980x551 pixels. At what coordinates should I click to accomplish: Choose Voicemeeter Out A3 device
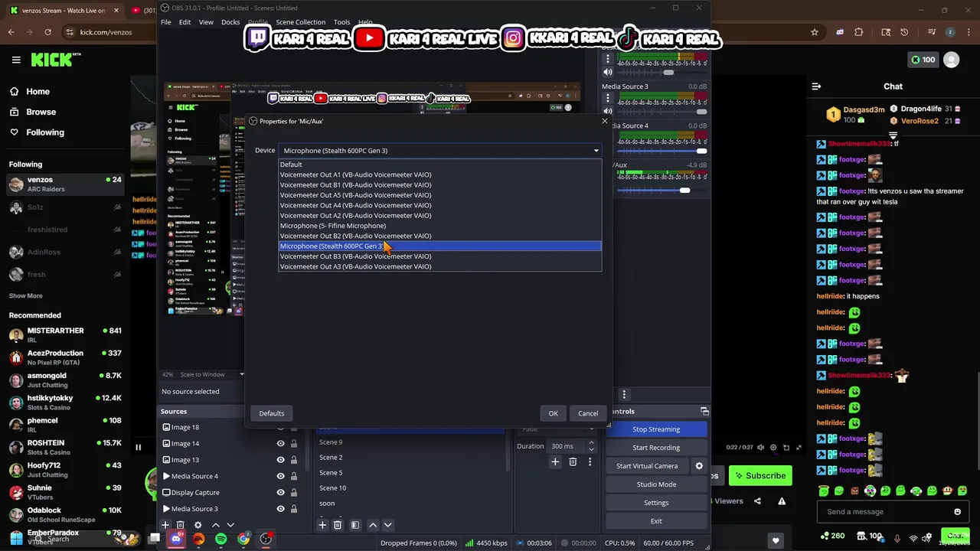click(x=439, y=266)
